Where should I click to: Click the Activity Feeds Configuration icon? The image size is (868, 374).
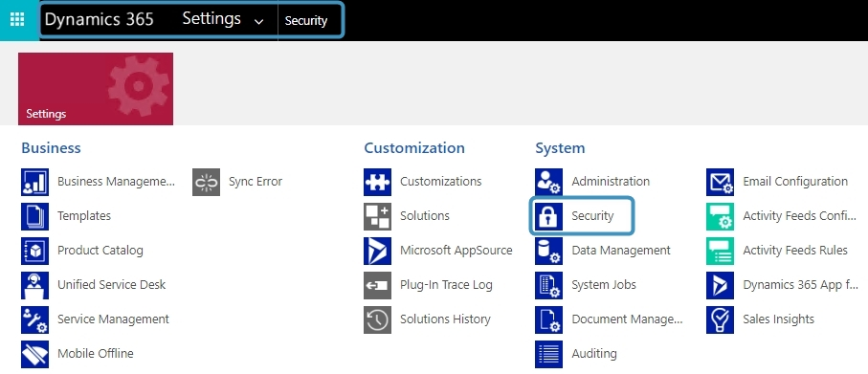(721, 216)
